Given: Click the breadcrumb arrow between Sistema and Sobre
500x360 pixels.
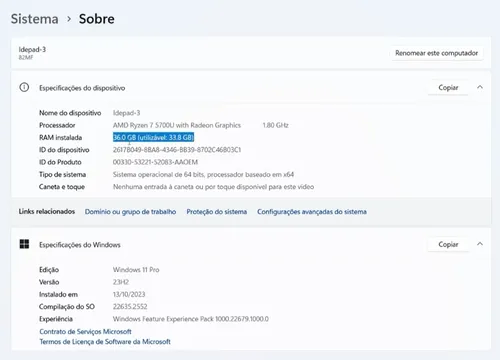Looking at the screenshot, I should click(69, 19).
